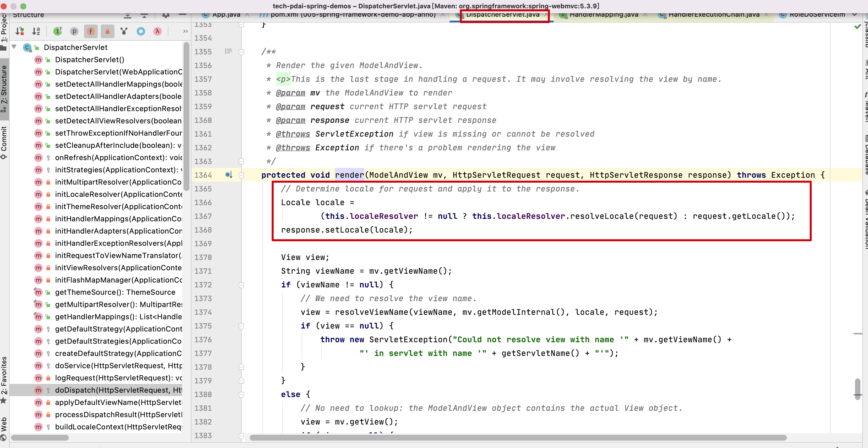The height and width of the screenshot is (448, 868).
Task: Switch to HandlerMapping.java tab
Action: [604, 15]
